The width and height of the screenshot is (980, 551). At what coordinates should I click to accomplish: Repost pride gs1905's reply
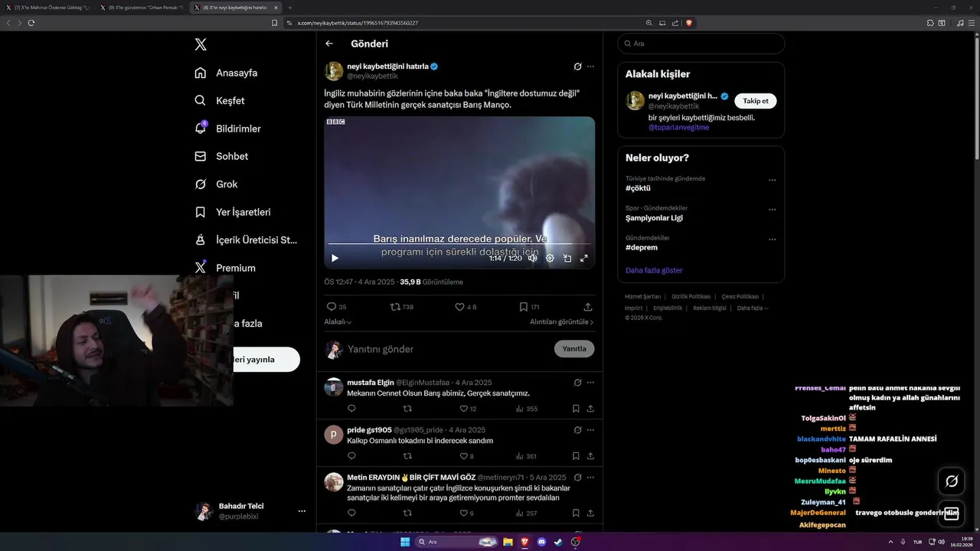(407, 456)
